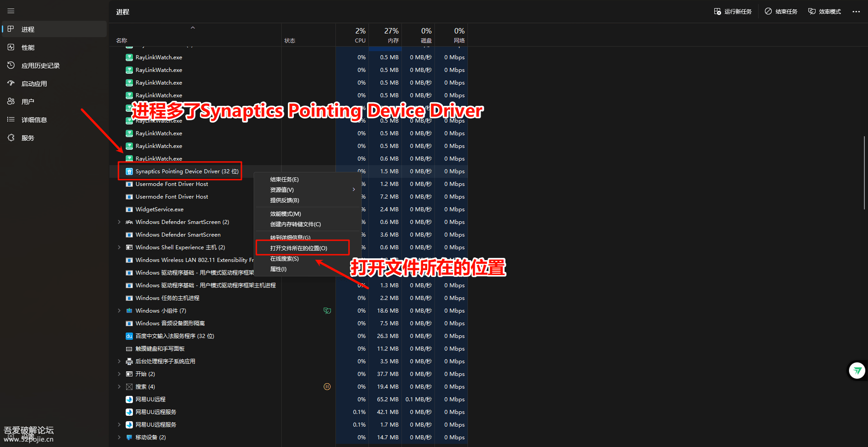The image size is (868, 447).
Task: Click the hamburger navigation menu icon
Action: 11,11
